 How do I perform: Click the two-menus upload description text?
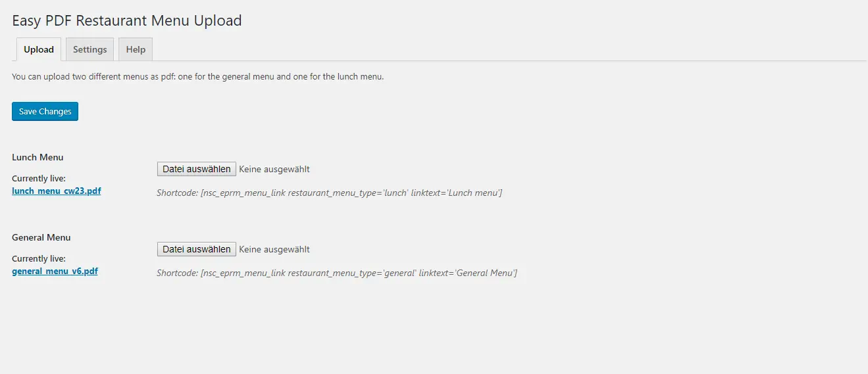(x=197, y=76)
